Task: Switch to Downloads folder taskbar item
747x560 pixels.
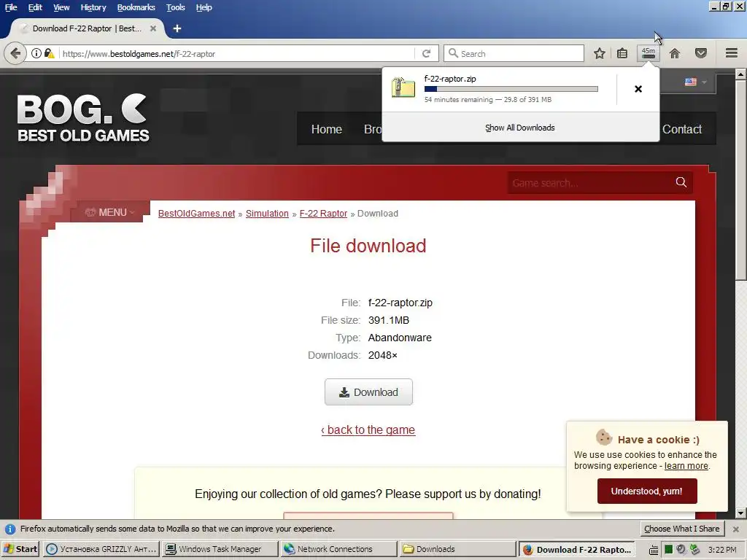Action: pos(457,549)
